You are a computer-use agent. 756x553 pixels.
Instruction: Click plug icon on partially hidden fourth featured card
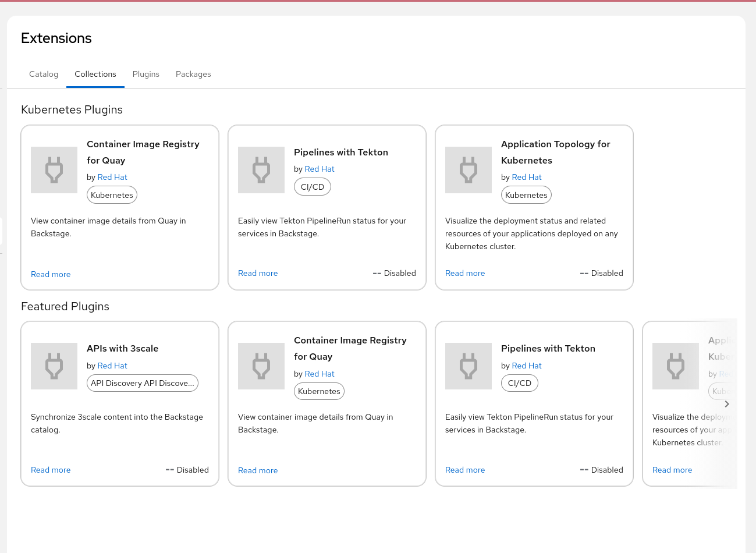[x=676, y=366]
